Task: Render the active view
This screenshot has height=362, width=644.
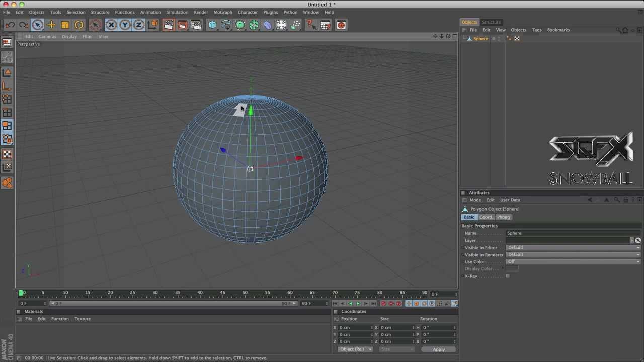Action: 168,25
